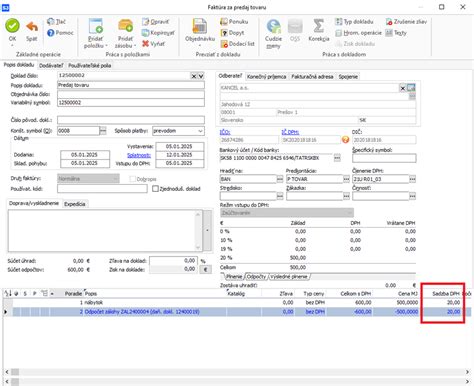Image resolution: width=474 pixels, height=386 pixels.
Task: Open the Druh faktúry dropdown
Action: (x=115, y=179)
